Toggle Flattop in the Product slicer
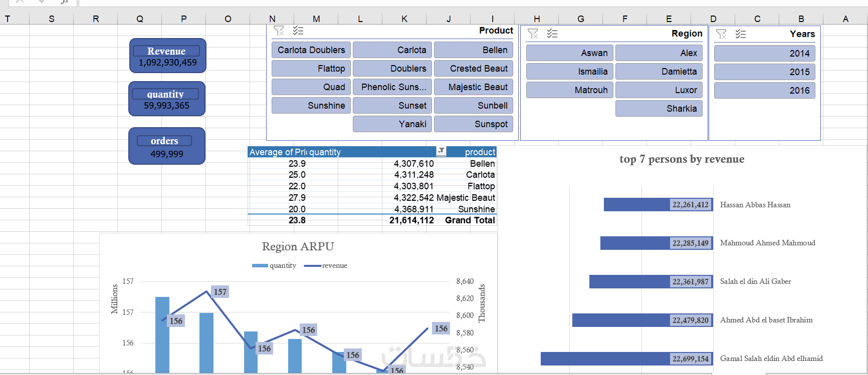The image size is (868, 375). (x=311, y=69)
